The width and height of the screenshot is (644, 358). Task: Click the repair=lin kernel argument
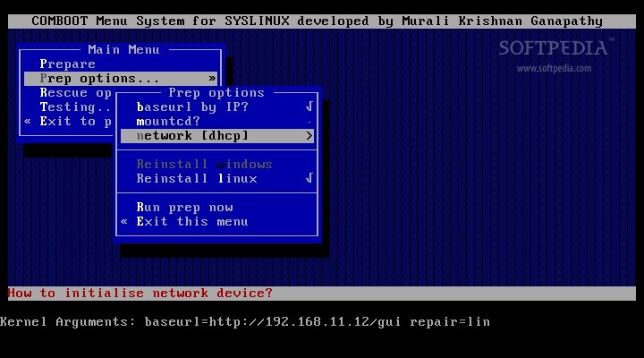coord(450,322)
